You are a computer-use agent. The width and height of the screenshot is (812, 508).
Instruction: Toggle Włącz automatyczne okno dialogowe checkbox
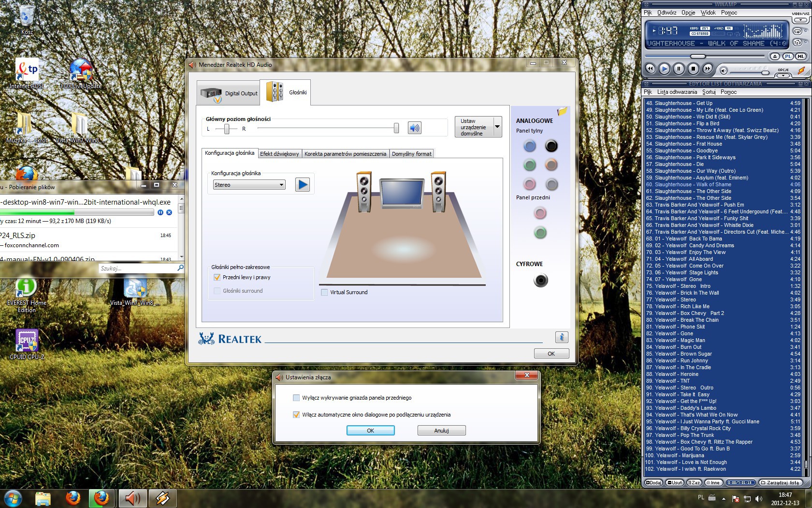[296, 415]
